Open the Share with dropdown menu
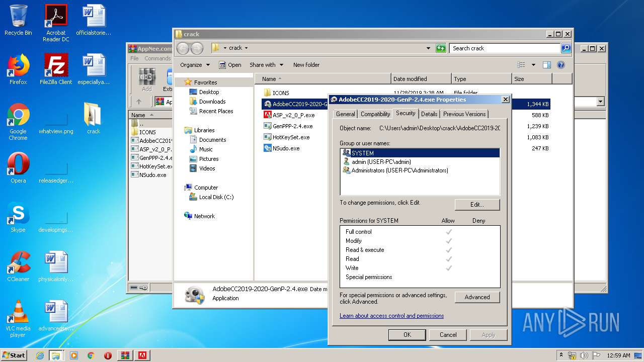 [266, 65]
